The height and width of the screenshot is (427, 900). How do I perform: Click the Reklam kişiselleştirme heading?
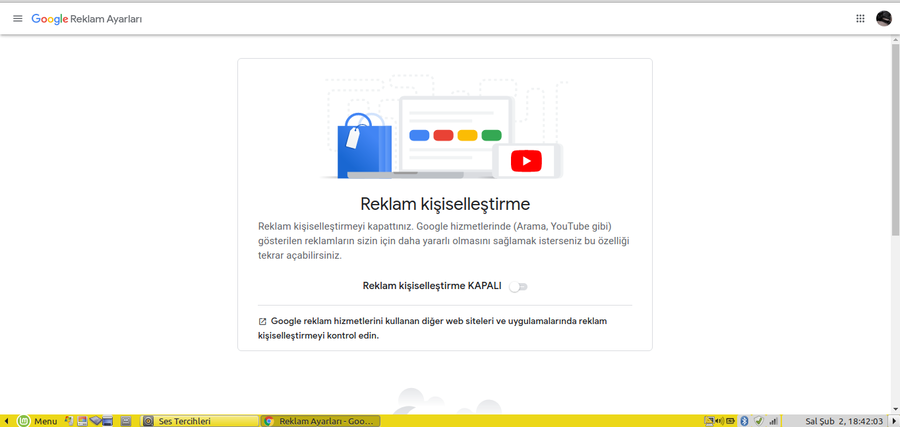click(445, 204)
